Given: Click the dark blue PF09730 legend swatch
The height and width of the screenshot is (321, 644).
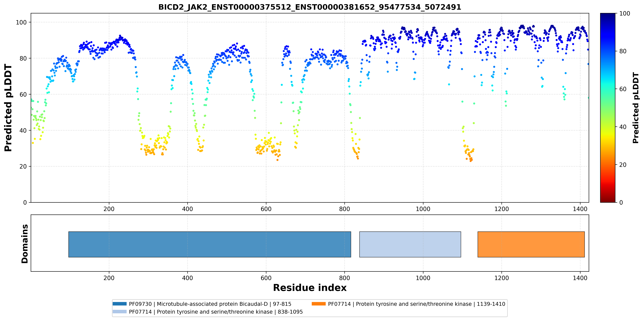Looking at the screenshot, I should (x=120, y=304).
